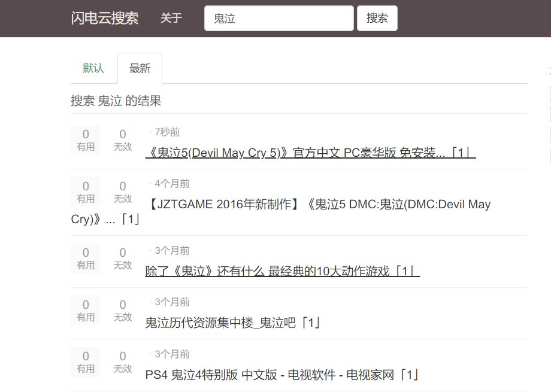Vote 有用 on the JZTGAME result
This screenshot has width=551, height=392.
tap(85, 192)
